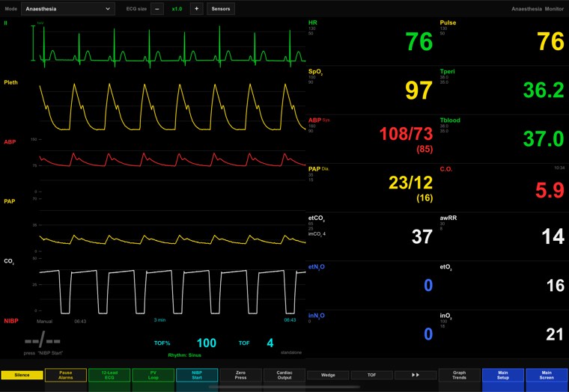Click the fast-forward double arrow button

tap(416, 375)
